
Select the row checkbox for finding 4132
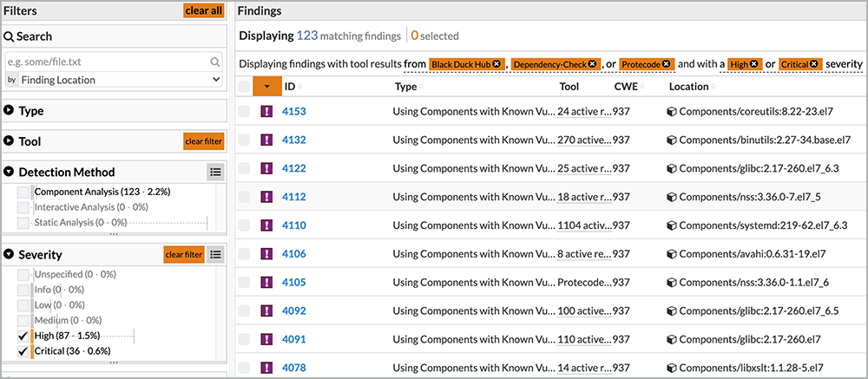(x=244, y=140)
